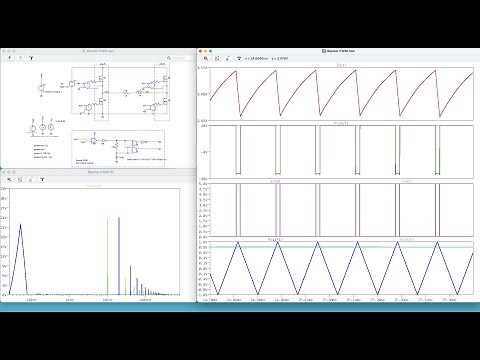Image resolution: width=480 pixels, height=360 pixels.
Task: Click the cursor x readout in waveform toolbar
Action: click(x=256, y=58)
